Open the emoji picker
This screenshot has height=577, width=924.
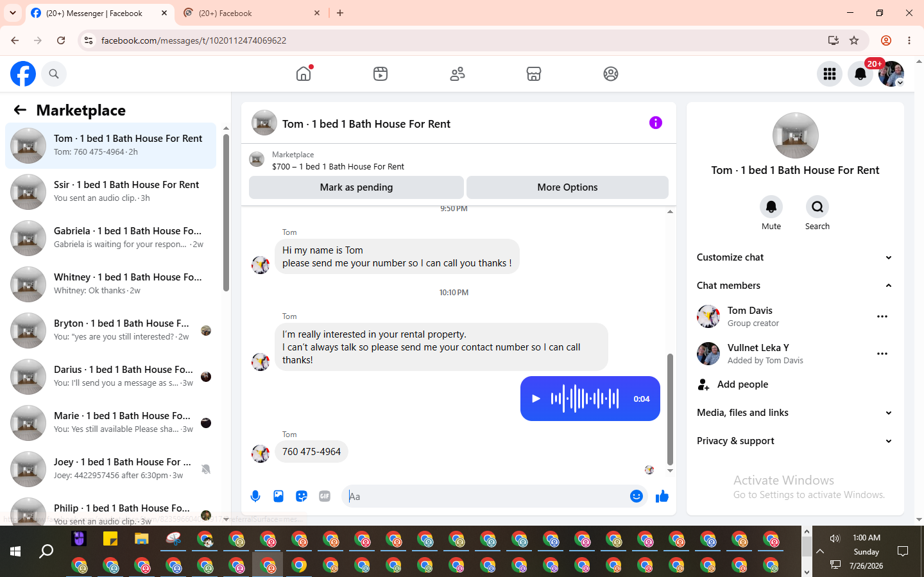[x=637, y=496]
